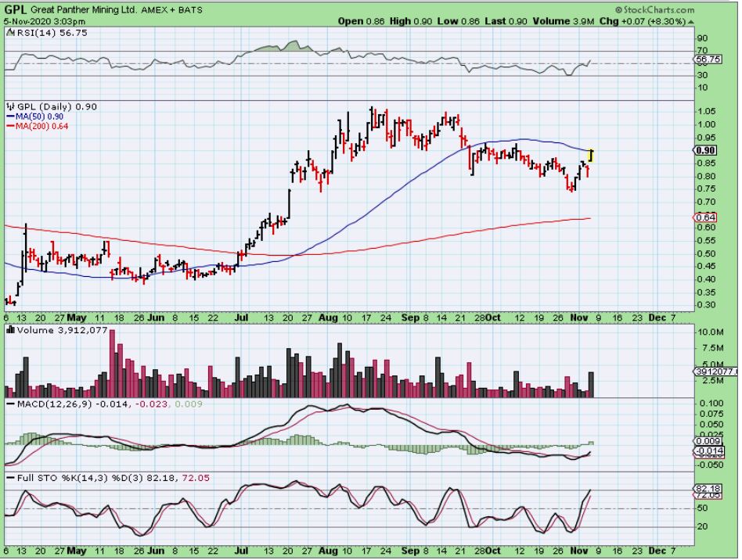Click Sep on date axis under price panel
The width and height of the screenshot is (742, 560).
(x=410, y=318)
